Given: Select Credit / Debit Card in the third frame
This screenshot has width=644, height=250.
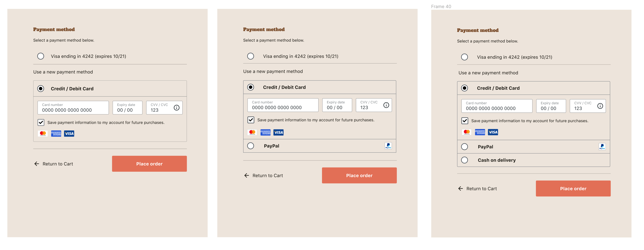Looking at the screenshot, I should 465,88.
